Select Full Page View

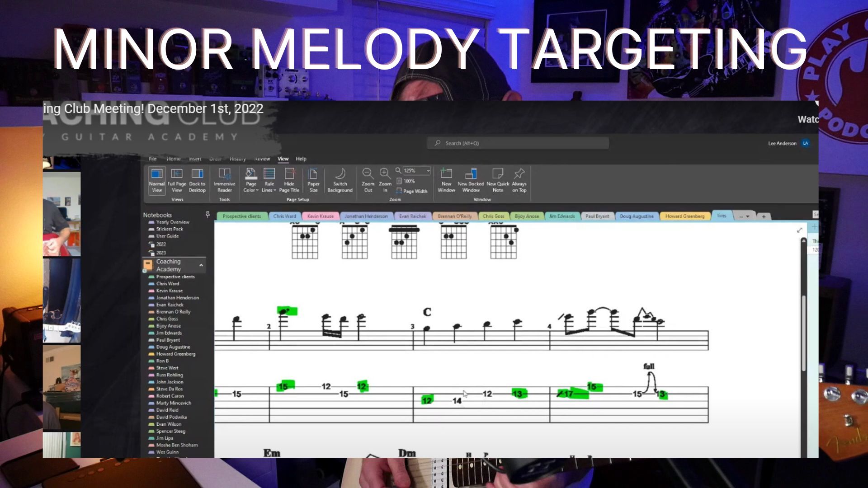tap(176, 174)
